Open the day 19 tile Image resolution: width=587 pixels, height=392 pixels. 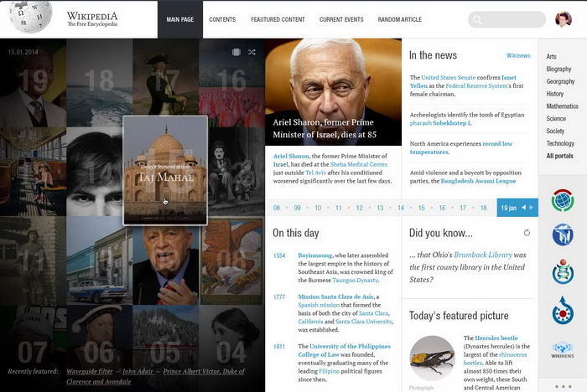point(33,83)
